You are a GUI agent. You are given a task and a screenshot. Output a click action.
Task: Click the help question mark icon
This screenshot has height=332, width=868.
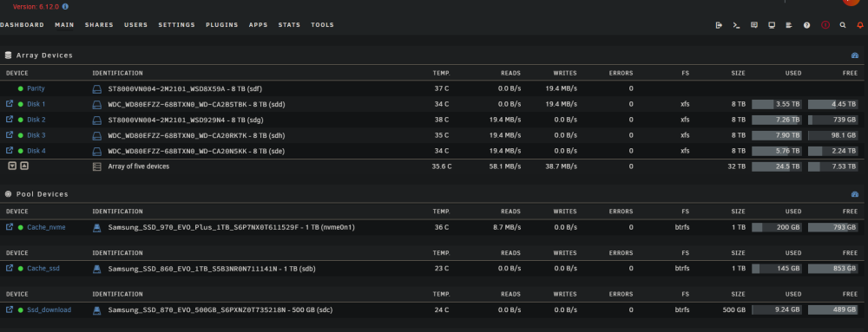[x=807, y=25]
